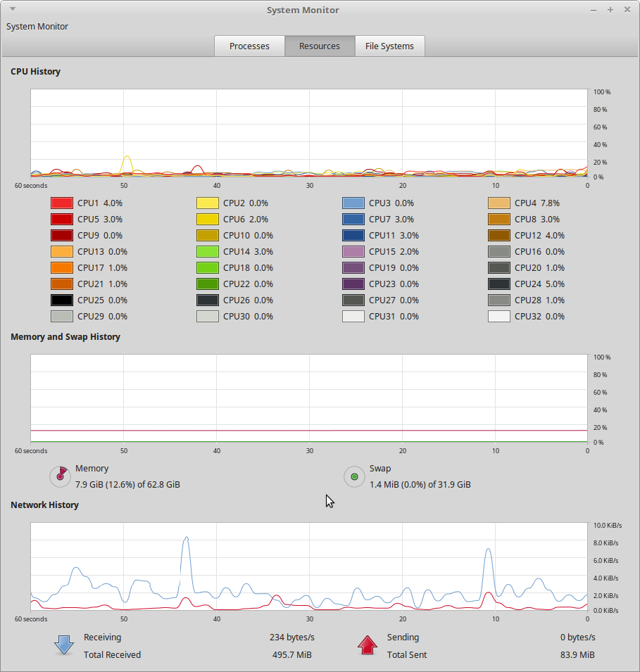640x672 pixels.
Task: Click the CPU22 dark green swatch
Action: [208, 284]
